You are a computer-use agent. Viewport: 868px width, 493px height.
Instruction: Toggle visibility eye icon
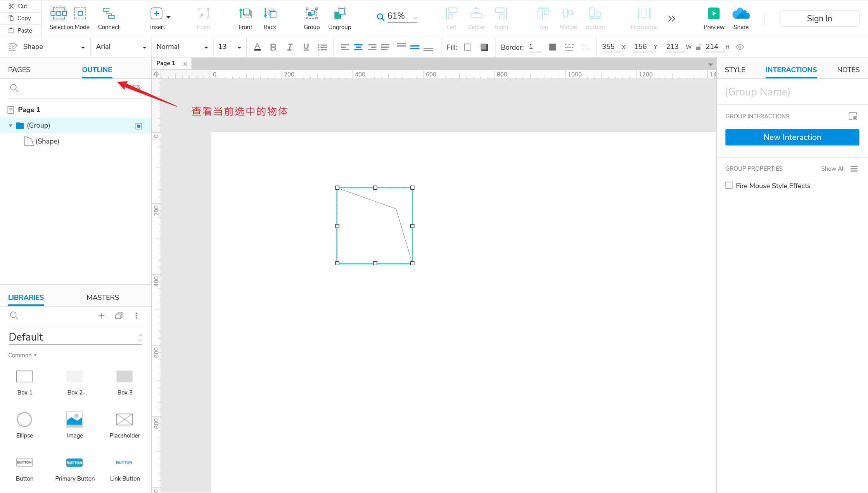(x=740, y=47)
